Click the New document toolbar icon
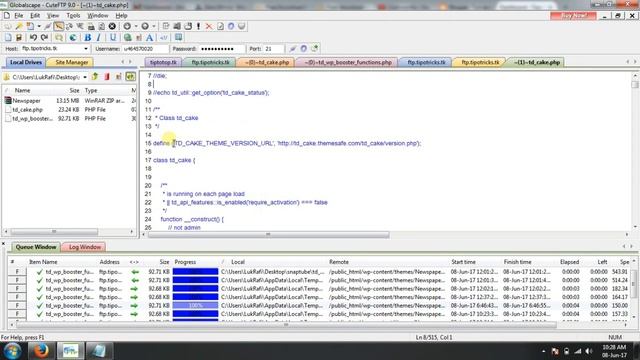The height and width of the screenshot is (360, 640). [x=30, y=26]
